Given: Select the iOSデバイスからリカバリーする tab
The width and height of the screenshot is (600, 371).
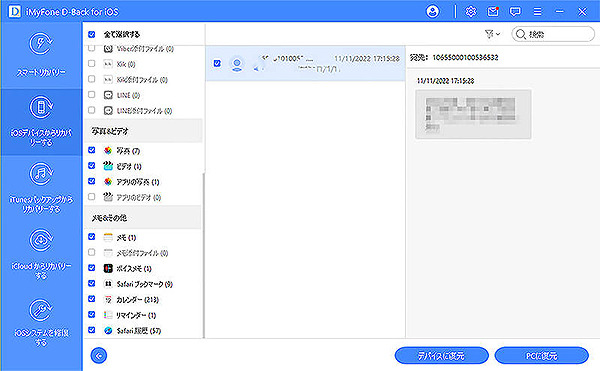Looking at the screenshot, I should 41,122.
